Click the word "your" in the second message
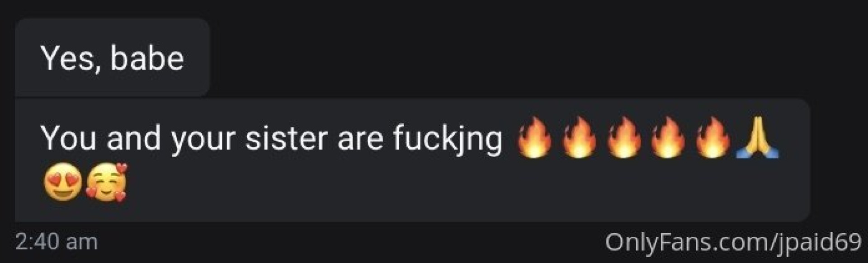The height and width of the screenshot is (263, 868). [x=203, y=140]
